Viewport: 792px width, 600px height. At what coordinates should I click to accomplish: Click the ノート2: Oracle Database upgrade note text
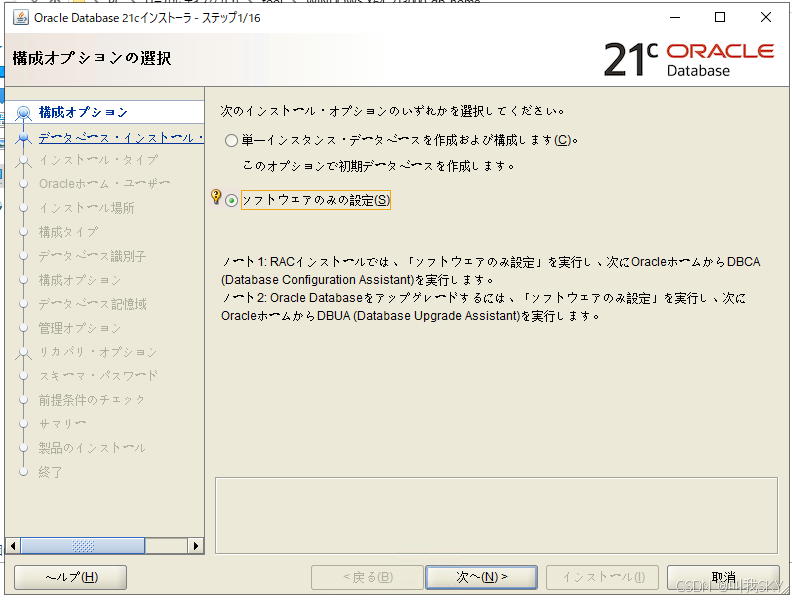[483, 307]
